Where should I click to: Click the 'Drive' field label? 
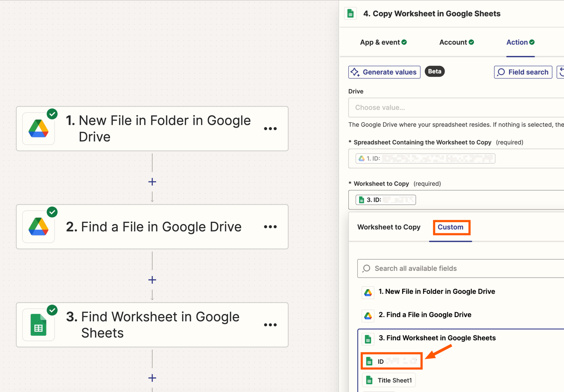356,91
